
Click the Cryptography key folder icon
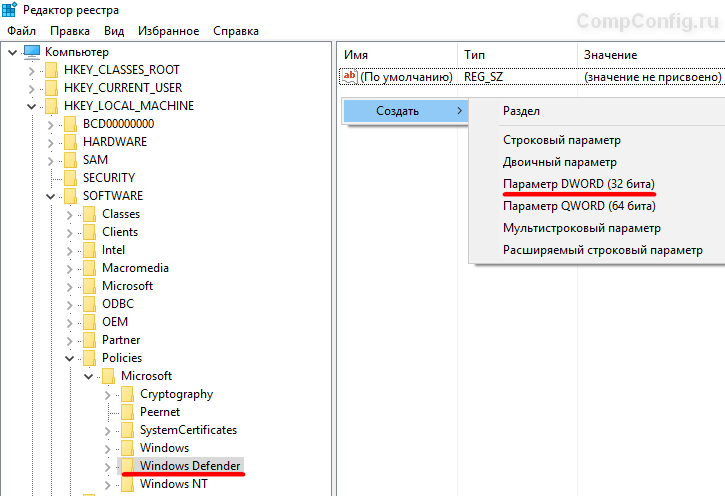click(127, 394)
